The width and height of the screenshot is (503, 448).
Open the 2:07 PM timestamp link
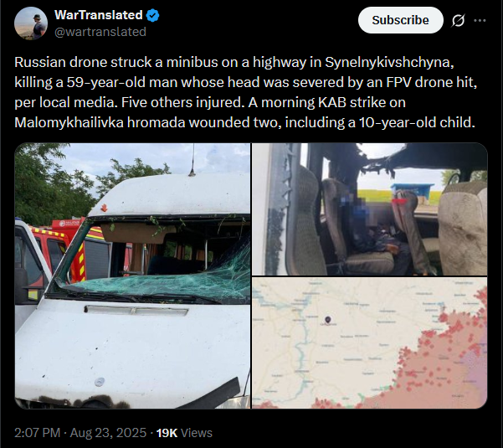[x=37, y=433]
